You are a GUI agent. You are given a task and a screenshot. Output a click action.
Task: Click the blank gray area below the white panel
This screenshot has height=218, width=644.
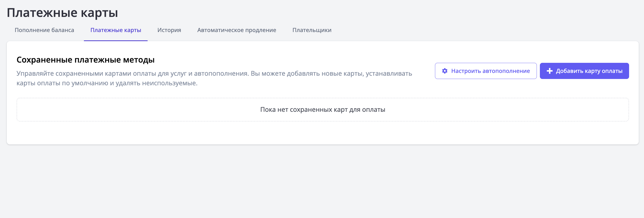(x=322, y=182)
